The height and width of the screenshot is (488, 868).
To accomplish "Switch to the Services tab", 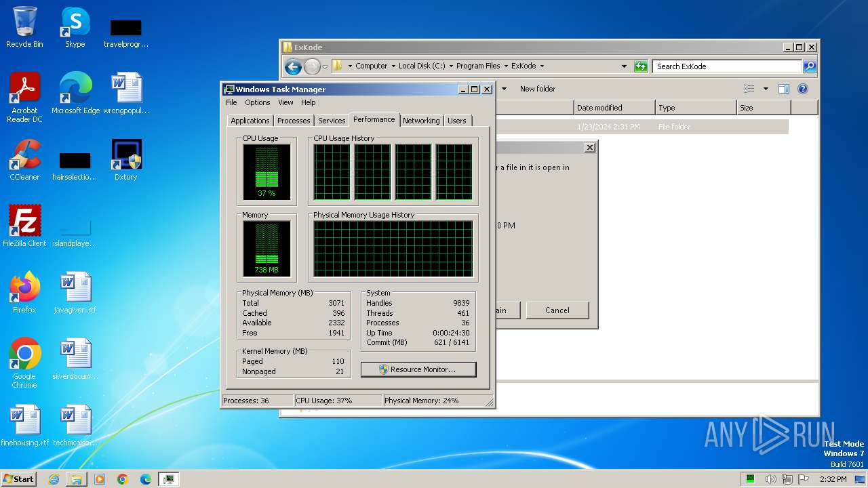I will 332,121.
